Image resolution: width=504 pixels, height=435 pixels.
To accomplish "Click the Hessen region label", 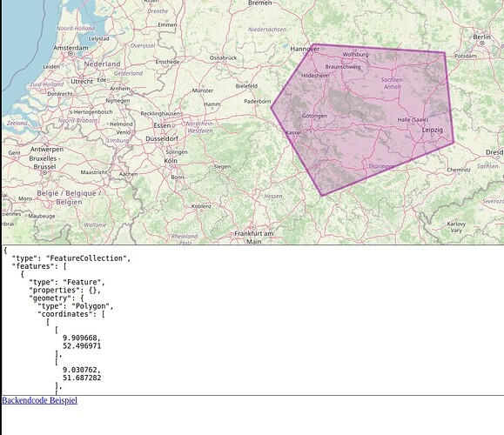I will click(x=273, y=196).
